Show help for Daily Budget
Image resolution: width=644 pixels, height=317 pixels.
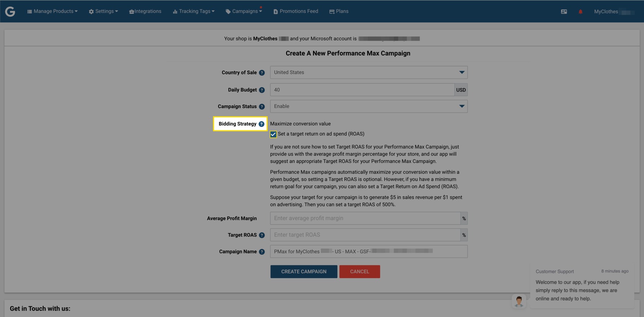[262, 90]
